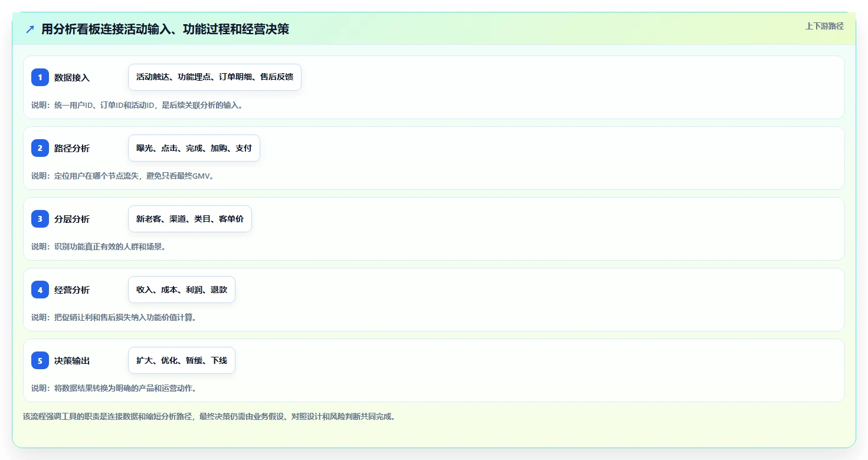Viewport: 868px width, 460px height.
Task: Click the step 1 number badge
Action: tap(40, 77)
